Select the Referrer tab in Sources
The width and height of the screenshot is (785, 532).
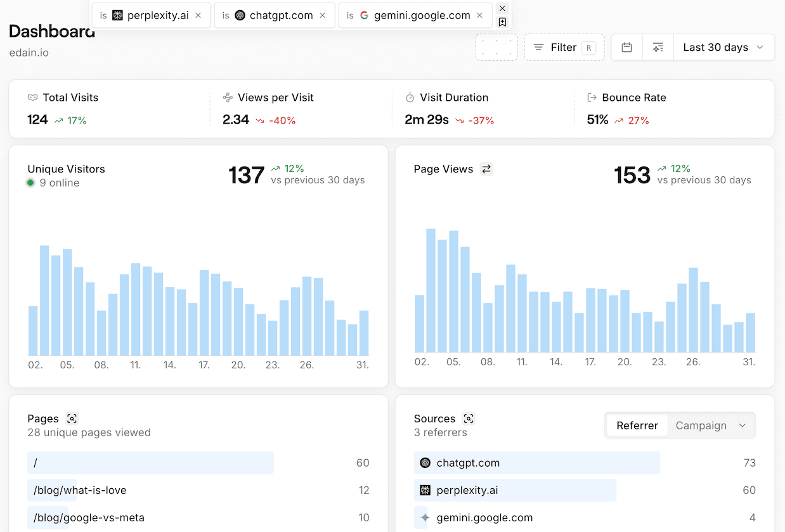(637, 425)
